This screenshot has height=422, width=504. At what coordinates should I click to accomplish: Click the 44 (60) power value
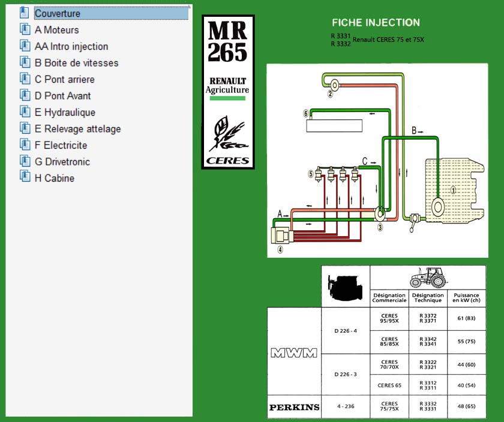point(466,364)
